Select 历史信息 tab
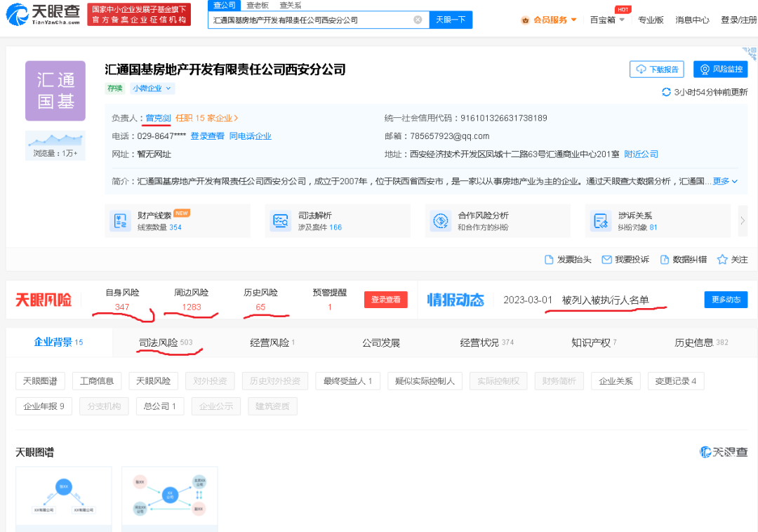Viewport: 758px width, 532px height. [701, 343]
